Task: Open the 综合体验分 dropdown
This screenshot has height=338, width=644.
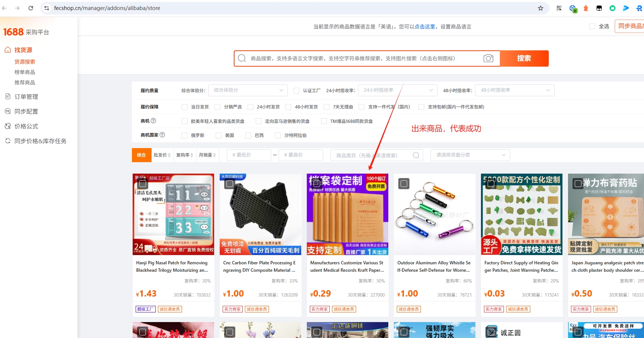Action: click(248, 90)
